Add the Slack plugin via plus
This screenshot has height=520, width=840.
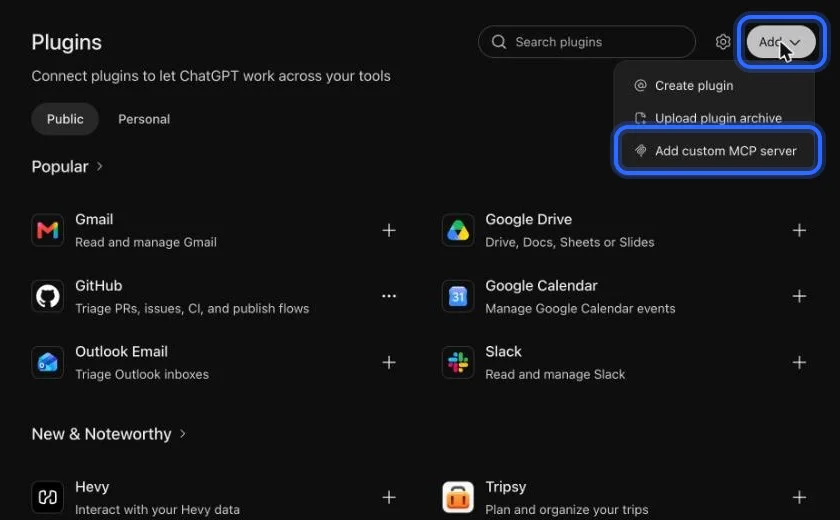click(799, 363)
